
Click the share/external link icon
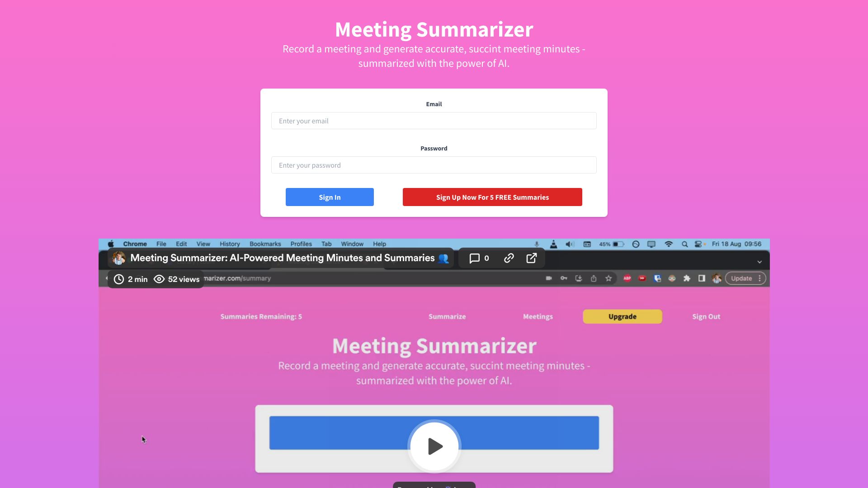pos(531,258)
